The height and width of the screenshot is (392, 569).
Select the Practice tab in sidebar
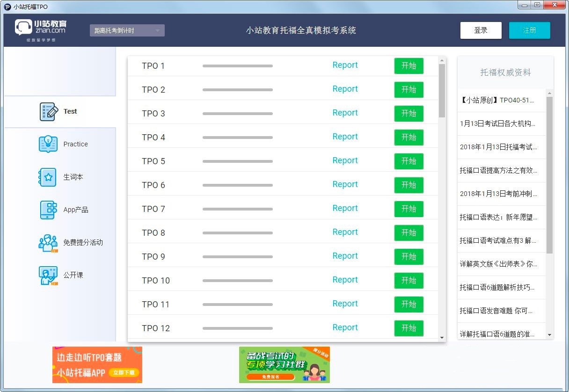pos(75,144)
